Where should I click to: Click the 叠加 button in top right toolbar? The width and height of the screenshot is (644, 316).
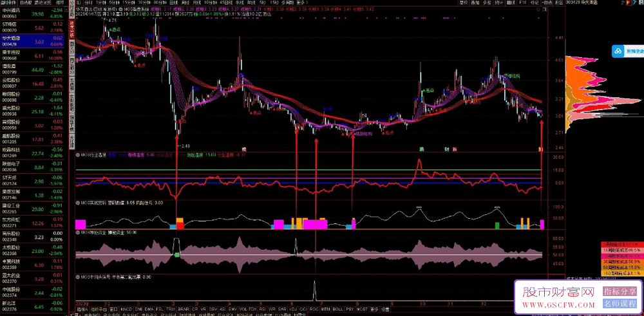(475, 3)
